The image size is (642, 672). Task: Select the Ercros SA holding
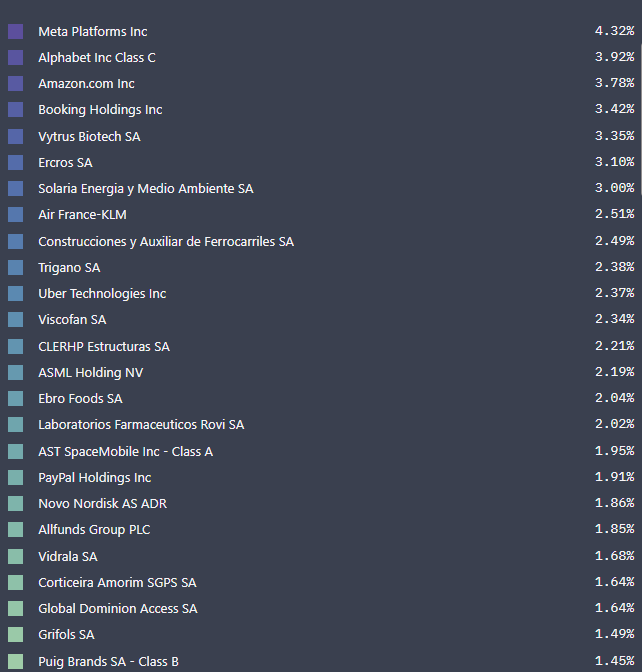tap(65, 163)
